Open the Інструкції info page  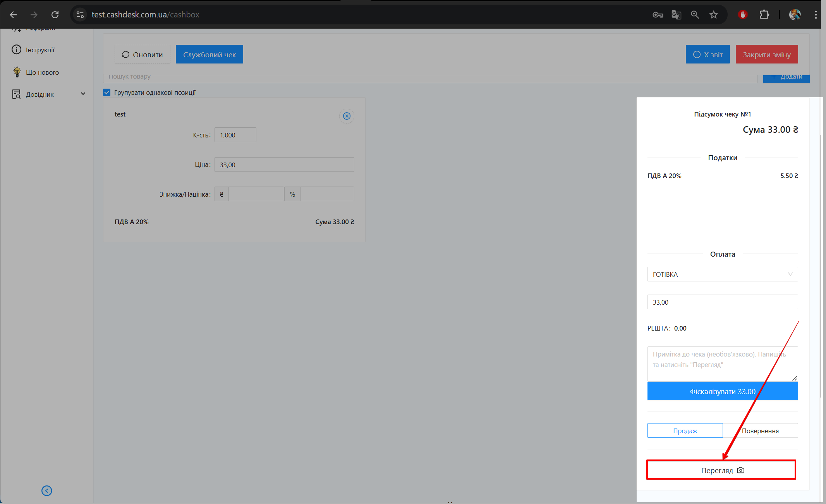point(40,50)
